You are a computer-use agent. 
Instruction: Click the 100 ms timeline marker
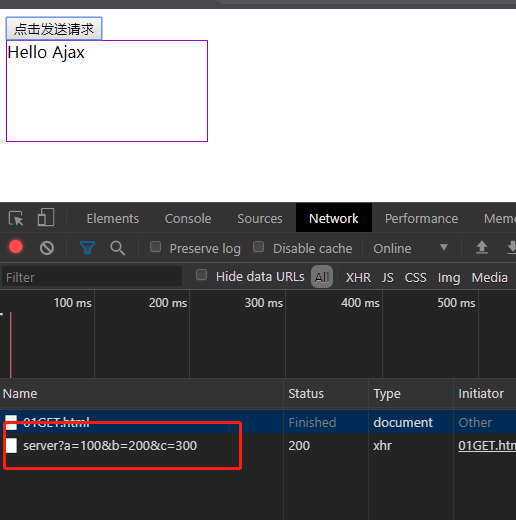[73, 303]
